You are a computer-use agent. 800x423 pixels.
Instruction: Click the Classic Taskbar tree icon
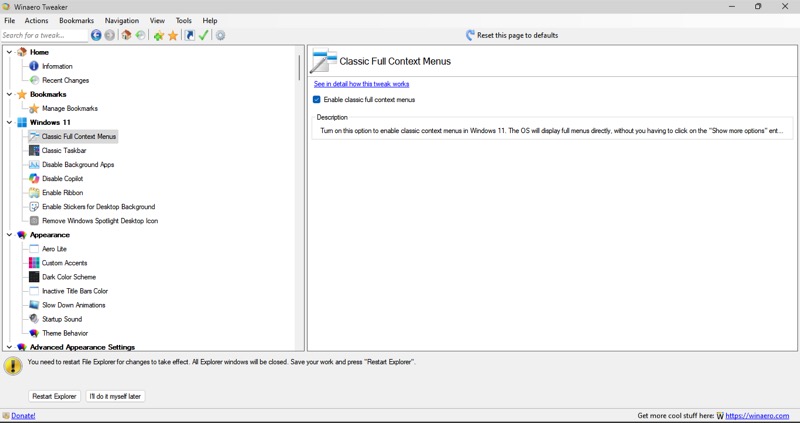click(34, 151)
